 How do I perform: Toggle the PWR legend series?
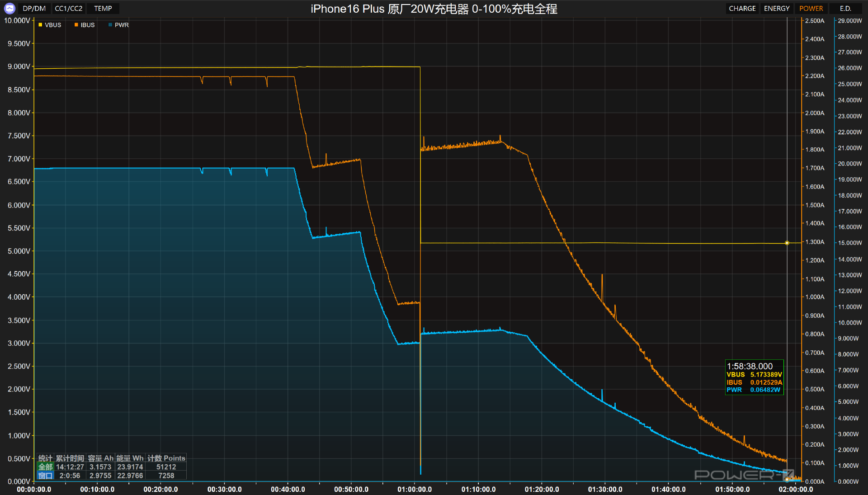119,25
